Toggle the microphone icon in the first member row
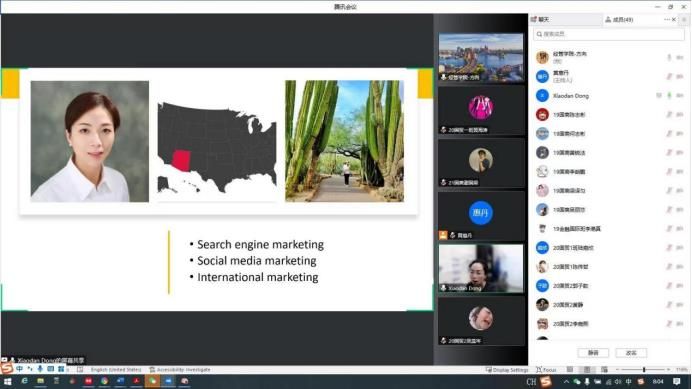 (x=669, y=57)
